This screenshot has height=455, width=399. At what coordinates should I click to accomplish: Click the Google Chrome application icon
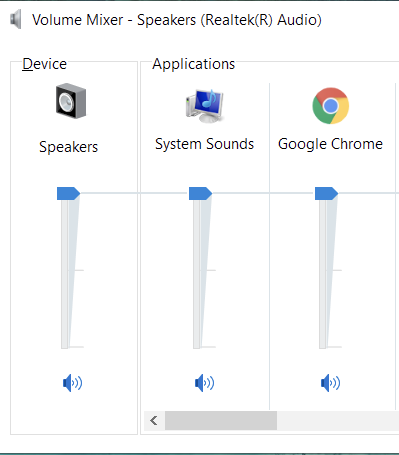coord(331,106)
